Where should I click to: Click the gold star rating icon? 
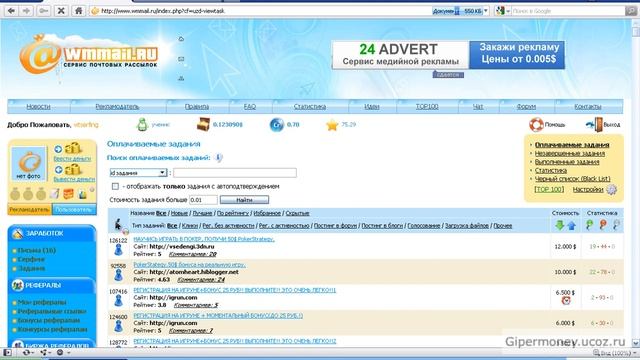[332, 124]
